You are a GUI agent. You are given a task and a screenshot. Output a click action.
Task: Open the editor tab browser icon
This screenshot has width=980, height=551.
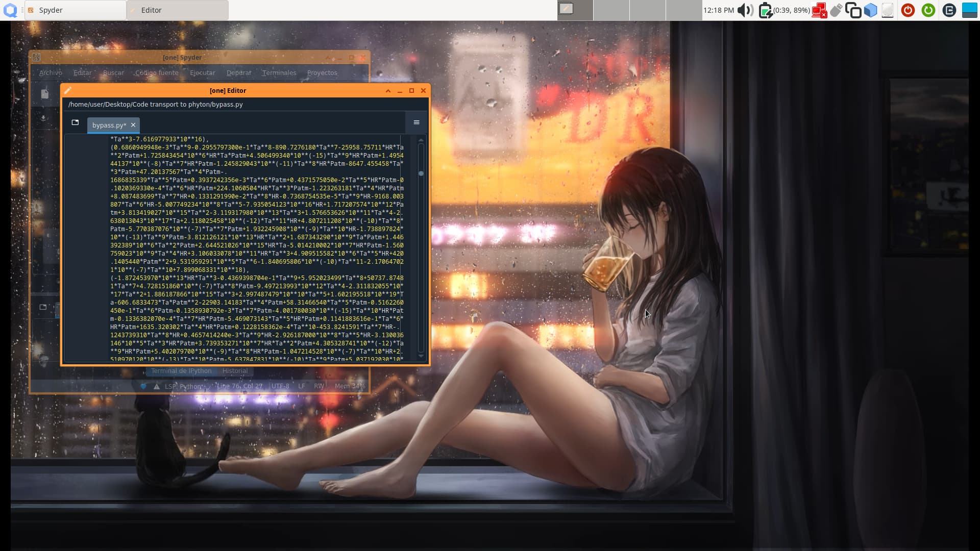tap(75, 122)
